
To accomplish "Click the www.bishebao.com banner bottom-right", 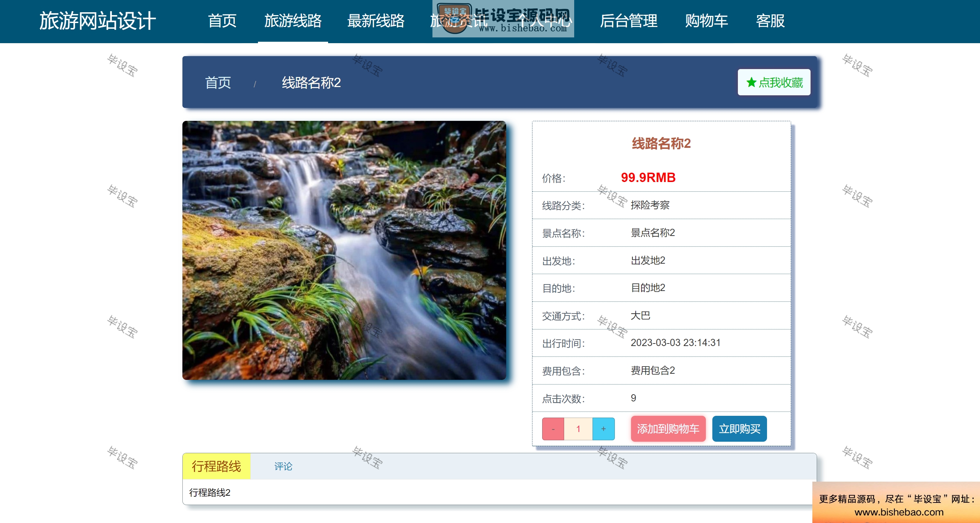I will (896, 502).
